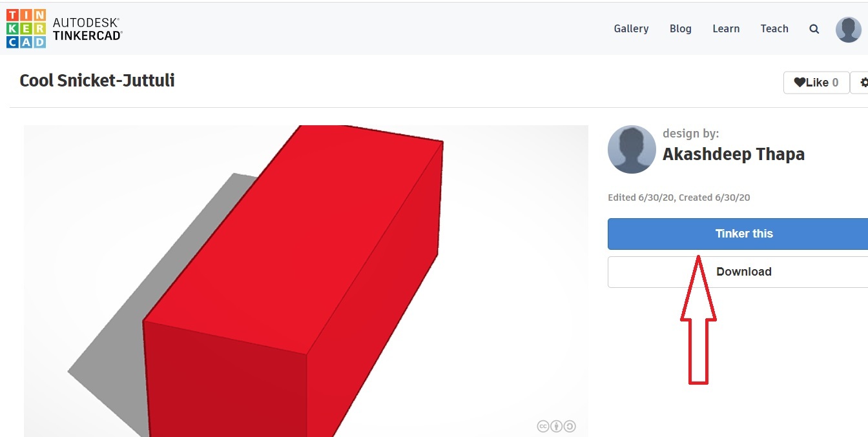The width and height of the screenshot is (868, 437).
Task: Click the Tinkercad colorful logo
Action: pos(26,28)
